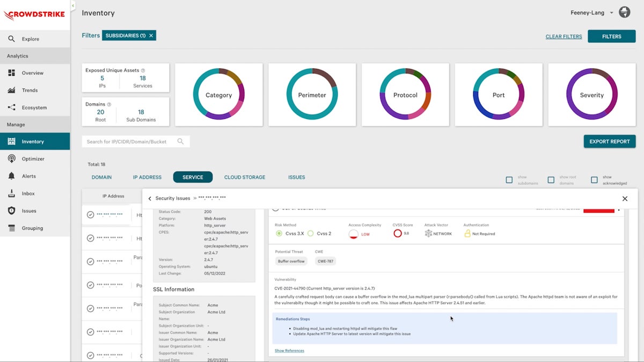
Task: Expand the Feeney-Lang account dropdown
Action: point(611,13)
